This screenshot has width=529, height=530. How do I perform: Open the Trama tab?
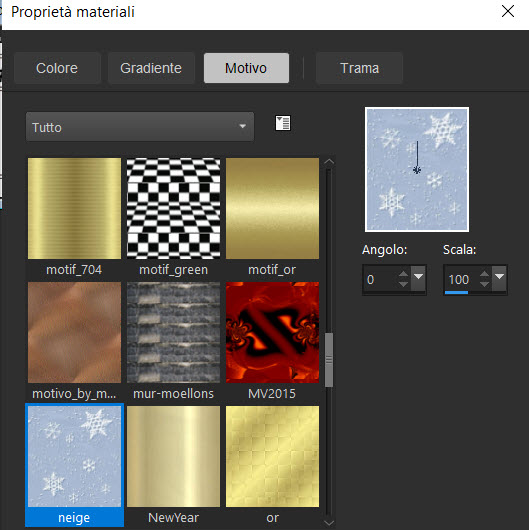(x=359, y=68)
